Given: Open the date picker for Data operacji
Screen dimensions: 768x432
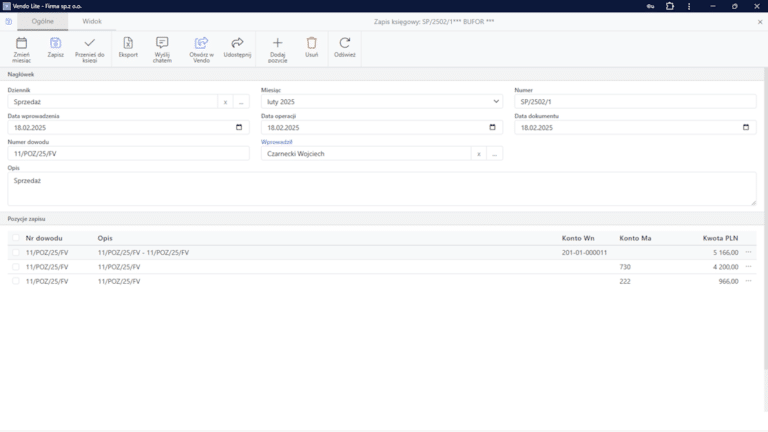Looking at the screenshot, I should pyautogui.click(x=492, y=127).
